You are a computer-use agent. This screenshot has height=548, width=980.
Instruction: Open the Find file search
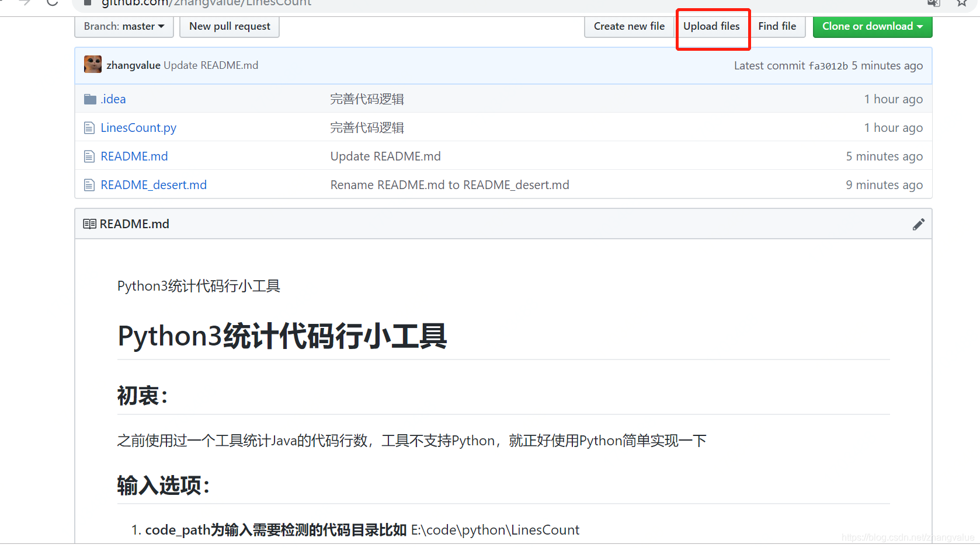[x=777, y=26]
